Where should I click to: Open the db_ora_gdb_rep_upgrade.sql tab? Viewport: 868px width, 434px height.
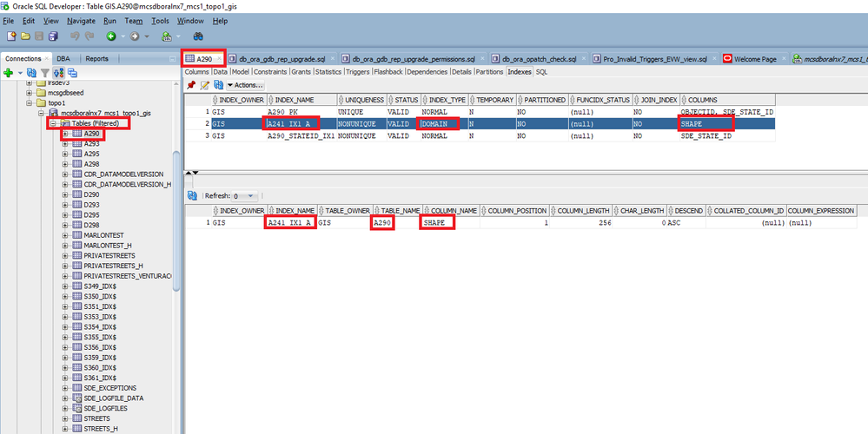[280, 59]
